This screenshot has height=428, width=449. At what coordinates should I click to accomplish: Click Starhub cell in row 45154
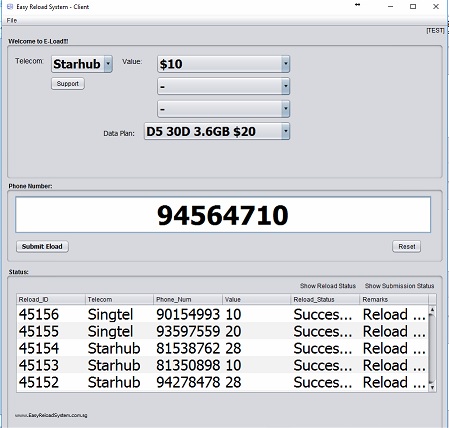(120, 348)
